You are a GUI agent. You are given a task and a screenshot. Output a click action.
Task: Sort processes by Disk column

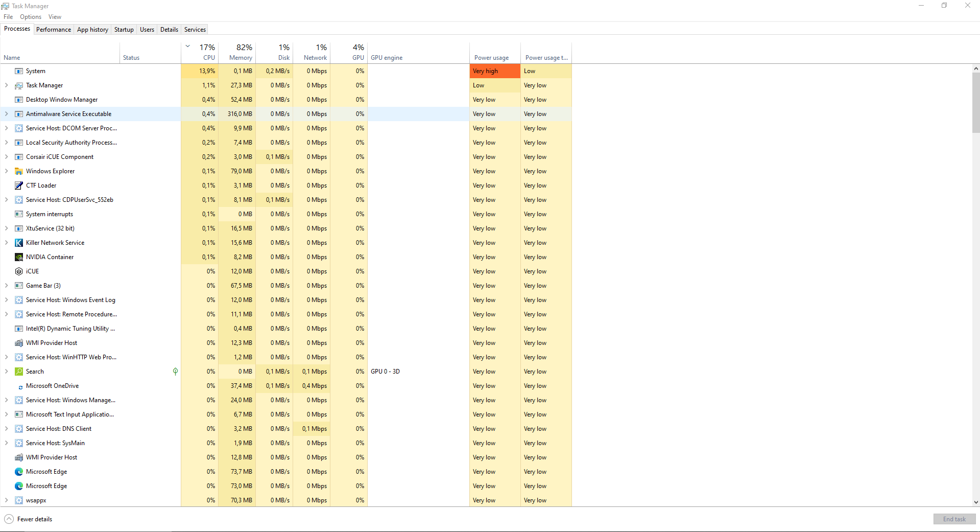[274, 53]
